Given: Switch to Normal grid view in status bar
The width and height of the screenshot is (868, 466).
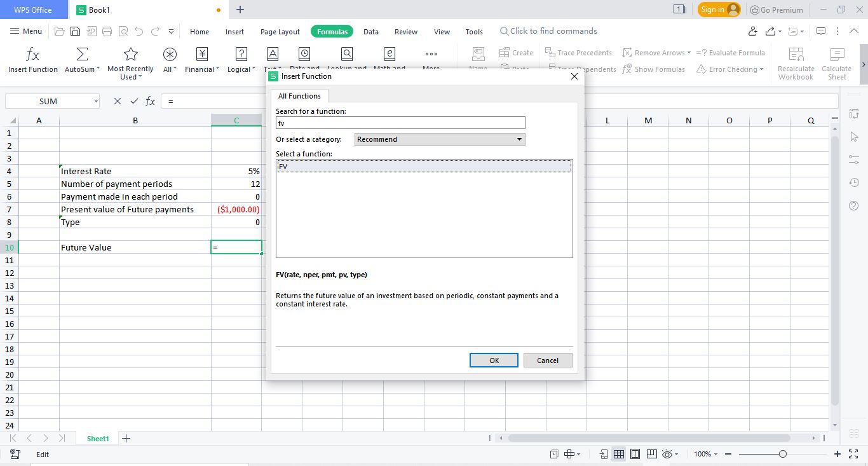Looking at the screenshot, I should [x=618, y=454].
